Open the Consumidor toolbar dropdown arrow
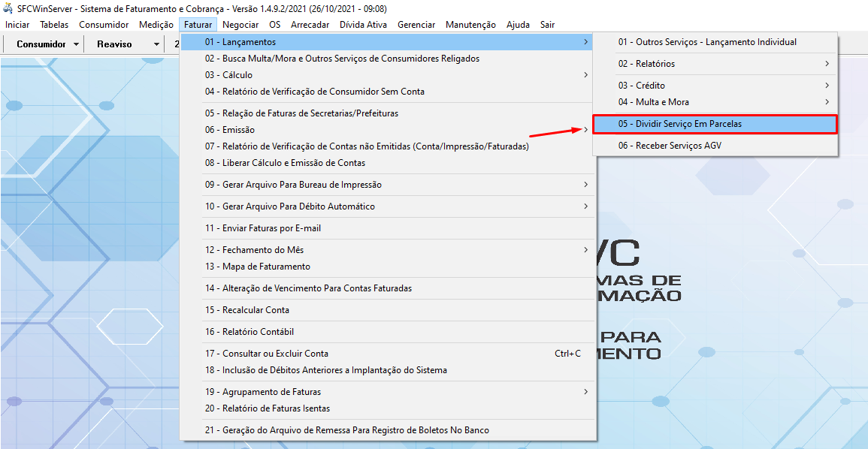The width and height of the screenshot is (868, 449). click(77, 44)
